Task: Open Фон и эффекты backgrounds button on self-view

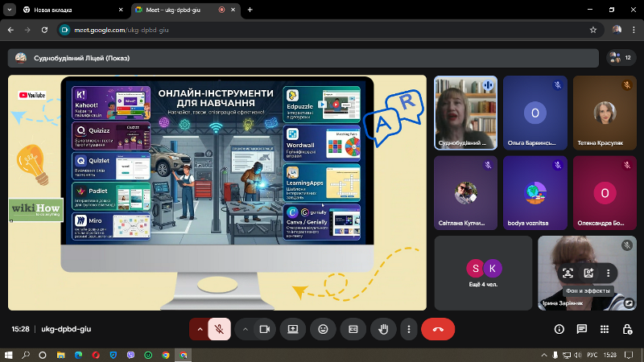Action: (588, 274)
